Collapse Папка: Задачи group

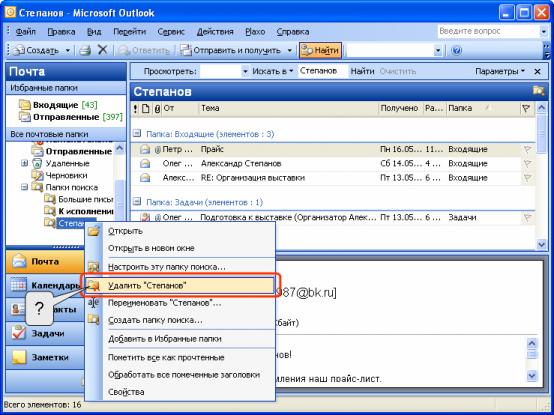pos(137,202)
